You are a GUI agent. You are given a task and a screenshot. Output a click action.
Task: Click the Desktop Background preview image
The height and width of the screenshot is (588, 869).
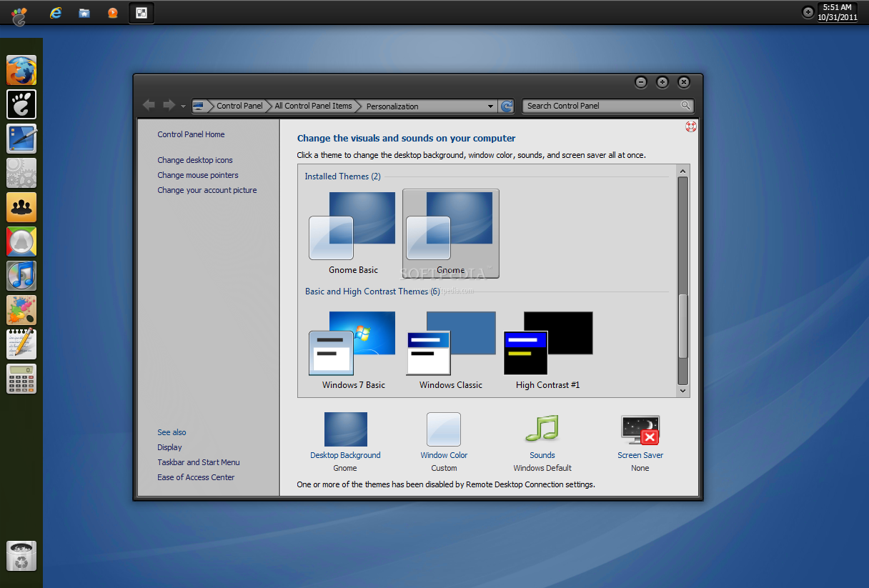click(346, 429)
